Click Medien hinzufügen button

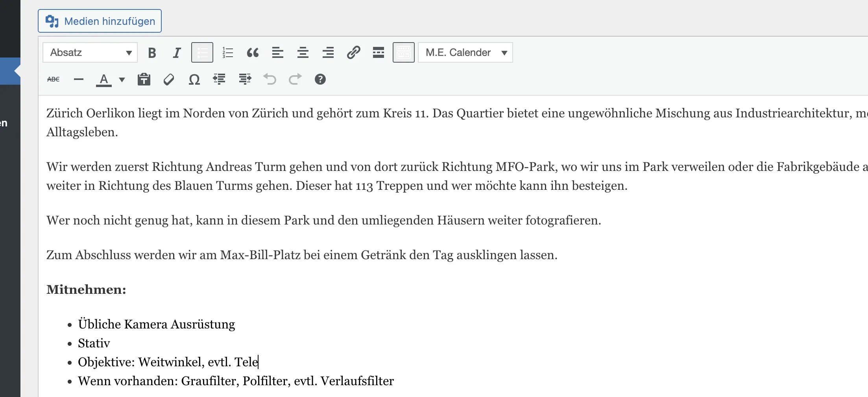(100, 21)
